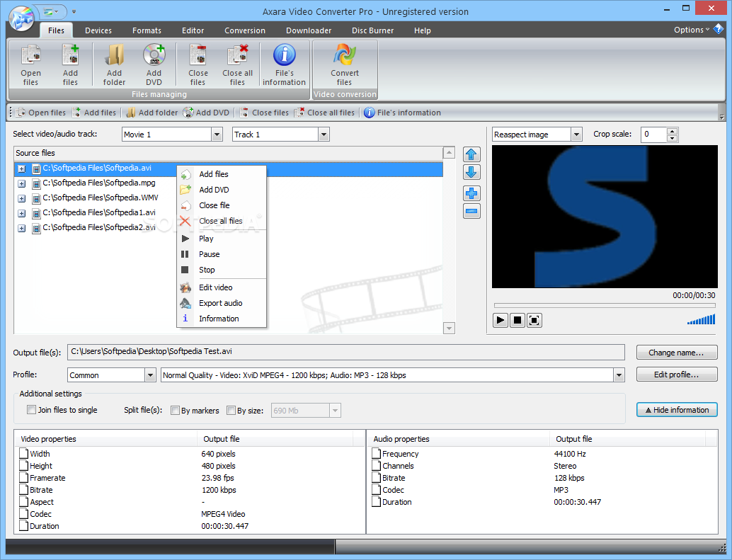Switch to the Devices tab
The height and width of the screenshot is (560, 732).
[x=98, y=30]
